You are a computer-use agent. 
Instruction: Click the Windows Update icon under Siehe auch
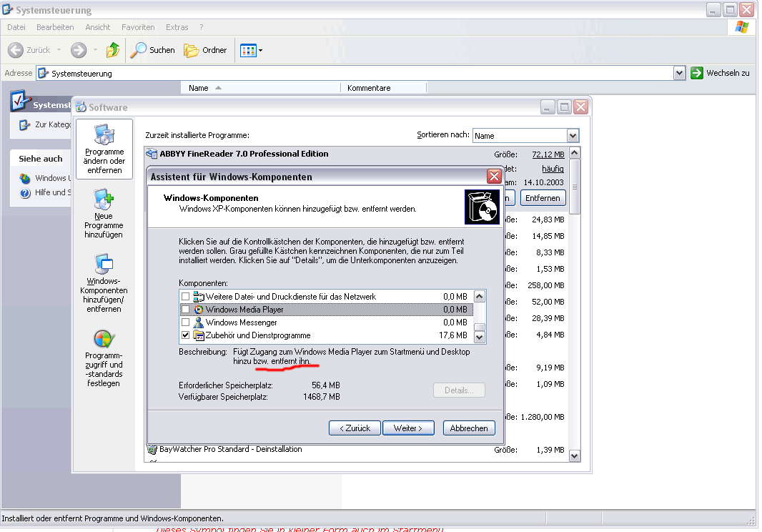25,179
